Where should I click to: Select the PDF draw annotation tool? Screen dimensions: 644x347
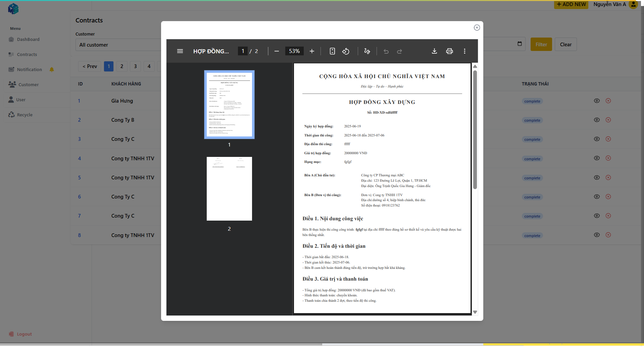tap(367, 51)
